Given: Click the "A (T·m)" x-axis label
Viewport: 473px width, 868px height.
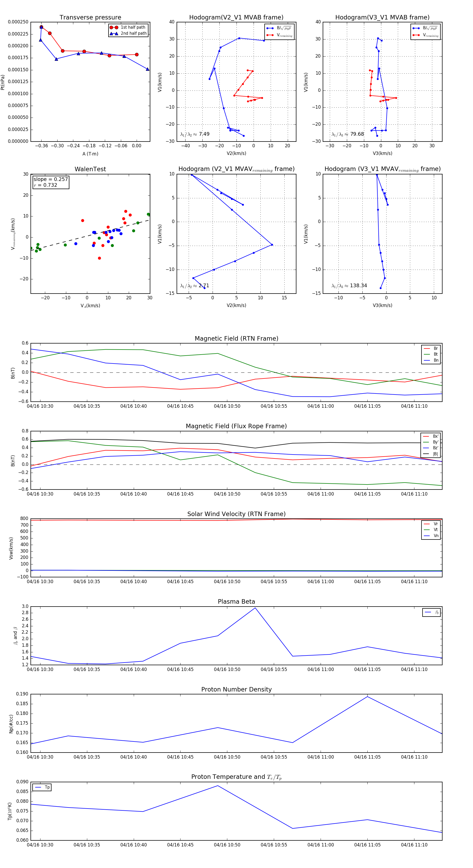Looking at the screenshot, I should pyautogui.click(x=90, y=154).
